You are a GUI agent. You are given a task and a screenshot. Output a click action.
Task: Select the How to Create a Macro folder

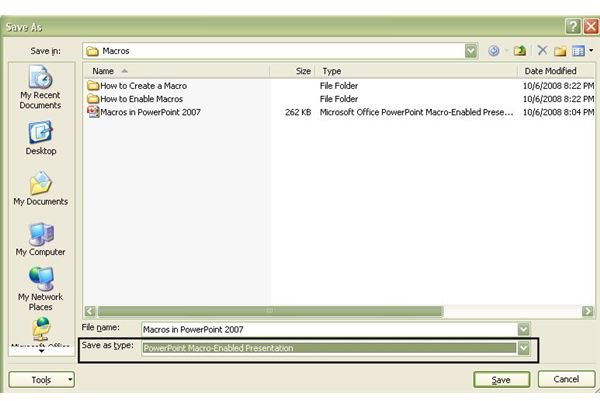tap(143, 86)
